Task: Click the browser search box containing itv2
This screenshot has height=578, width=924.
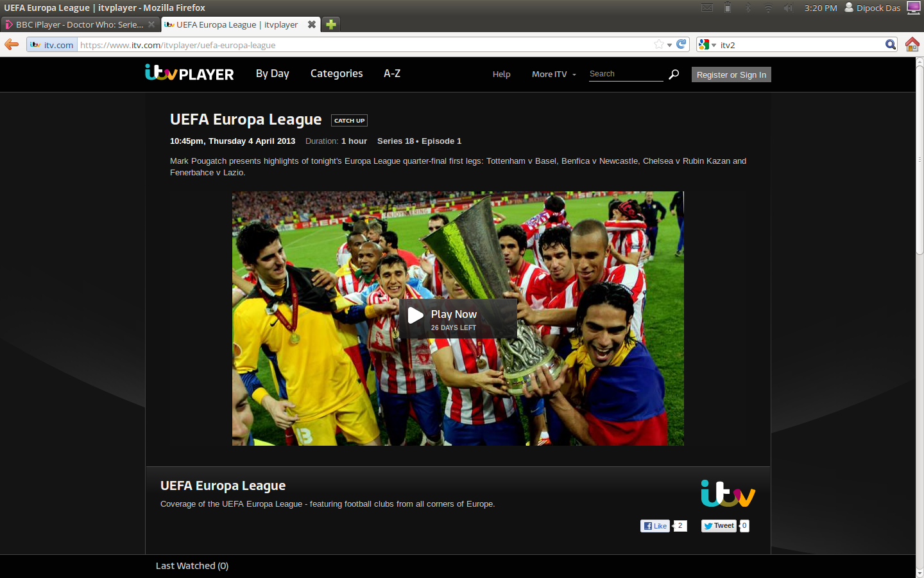Action: click(x=801, y=45)
